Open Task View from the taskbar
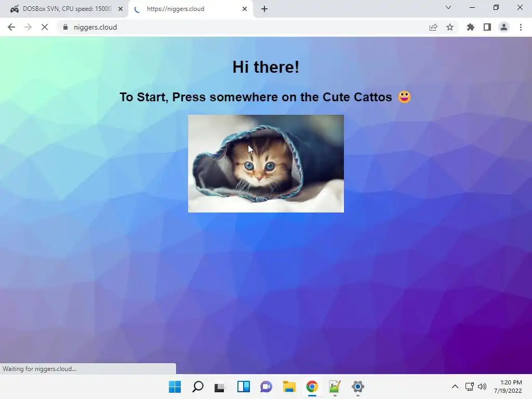 pos(220,387)
